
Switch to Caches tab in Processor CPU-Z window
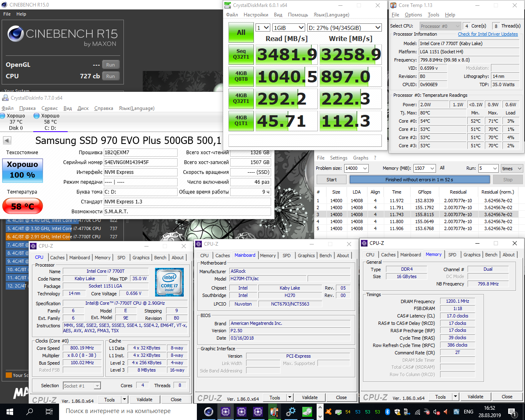[57, 258]
